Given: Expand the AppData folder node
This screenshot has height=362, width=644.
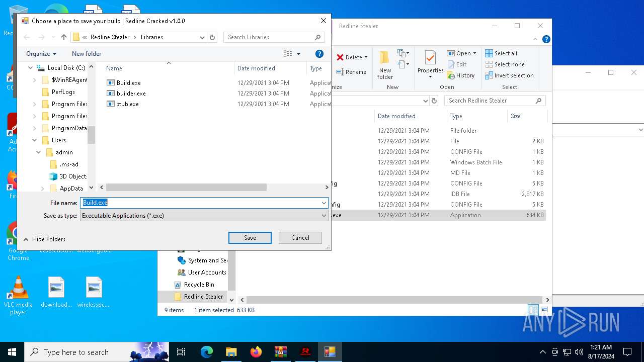Looking at the screenshot, I should coord(42,189).
